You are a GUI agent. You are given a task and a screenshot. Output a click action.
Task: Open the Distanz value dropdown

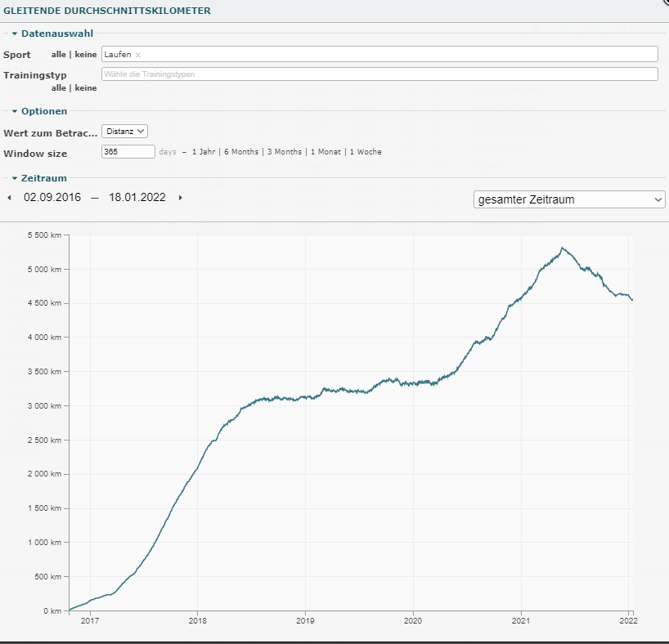[124, 131]
